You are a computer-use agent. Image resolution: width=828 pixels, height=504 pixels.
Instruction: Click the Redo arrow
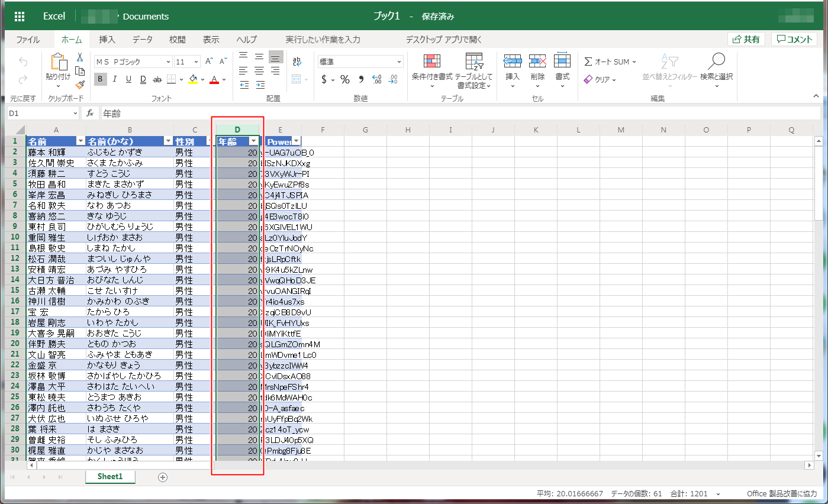pyautogui.click(x=23, y=79)
